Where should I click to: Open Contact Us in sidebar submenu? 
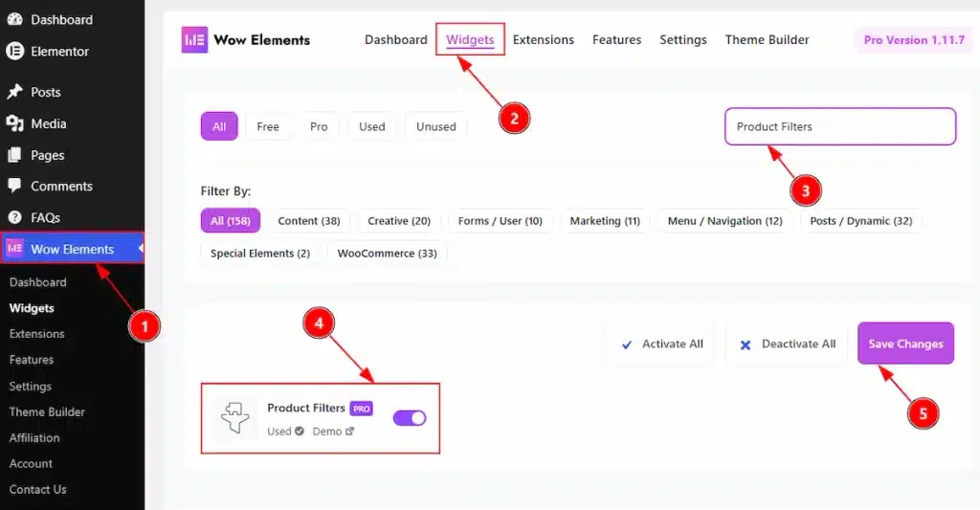click(x=37, y=489)
